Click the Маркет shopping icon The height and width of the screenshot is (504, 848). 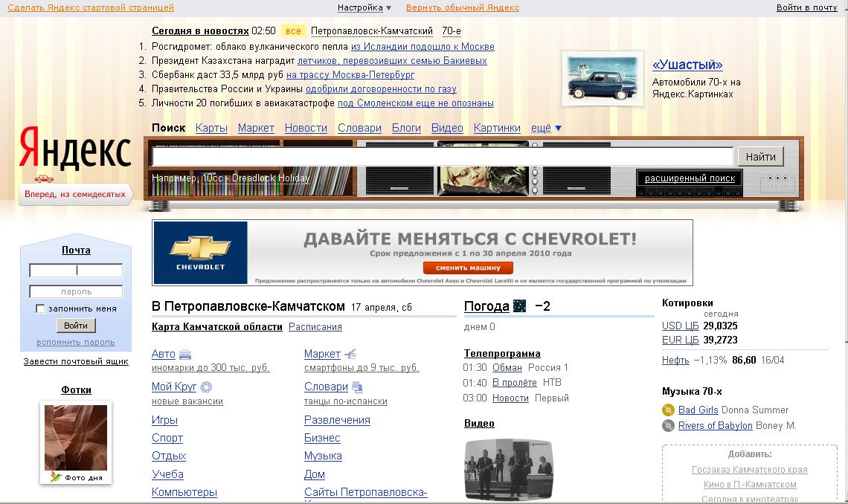click(x=350, y=355)
